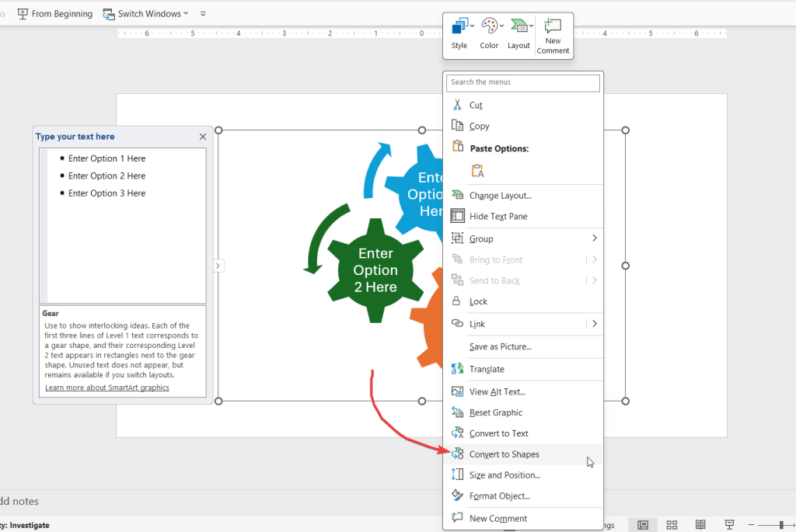This screenshot has width=796, height=532.
Task: Open Learn more about SmartArt graphics link
Action: click(x=106, y=387)
